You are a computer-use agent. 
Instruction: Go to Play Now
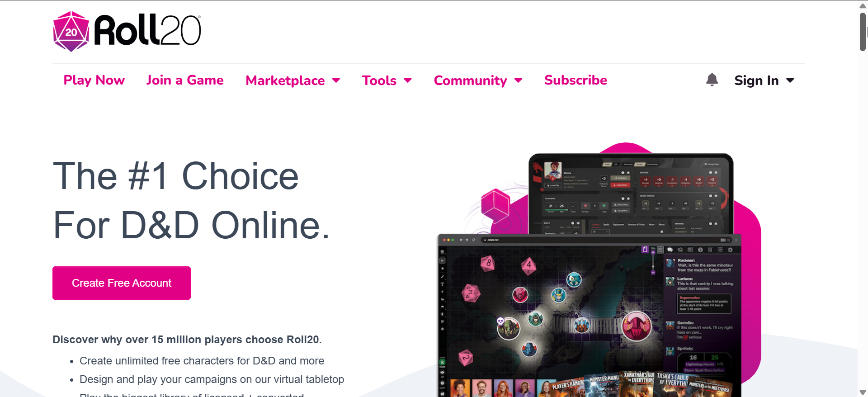[94, 80]
